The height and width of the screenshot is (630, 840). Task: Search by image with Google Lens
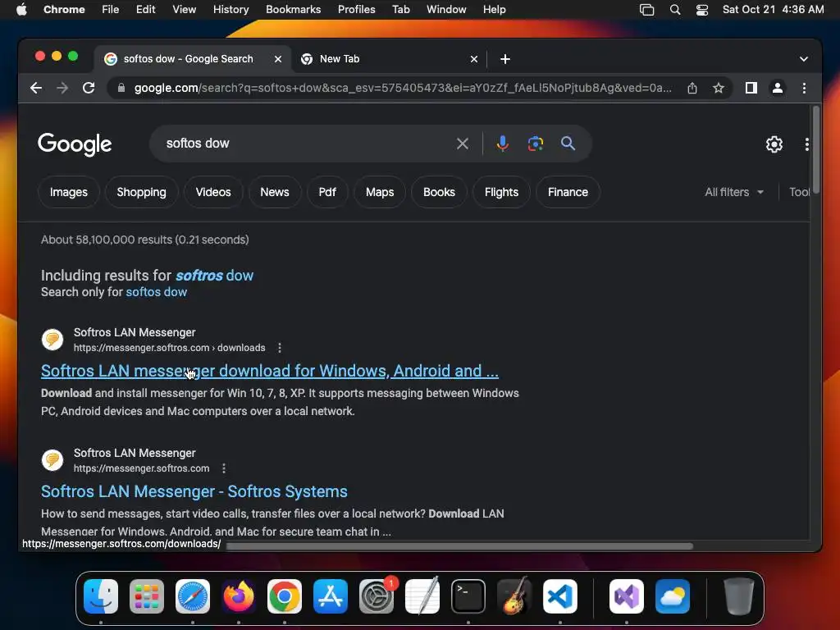[x=535, y=144]
